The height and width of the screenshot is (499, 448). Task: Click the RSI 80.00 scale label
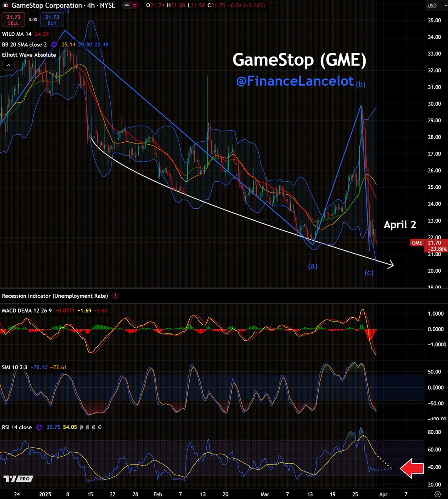tap(434, 432)
